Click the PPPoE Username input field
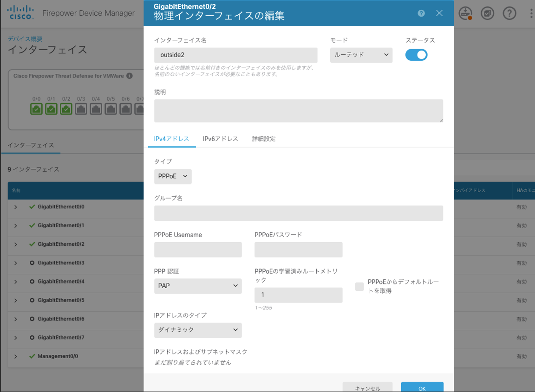Viewport: 535px width, 392px height. (x=198, y=250)
